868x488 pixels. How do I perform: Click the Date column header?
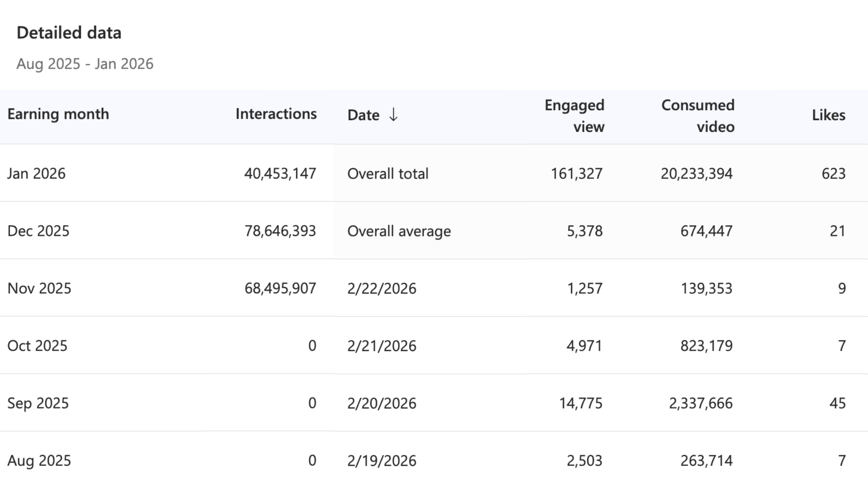tap(363, 115)
